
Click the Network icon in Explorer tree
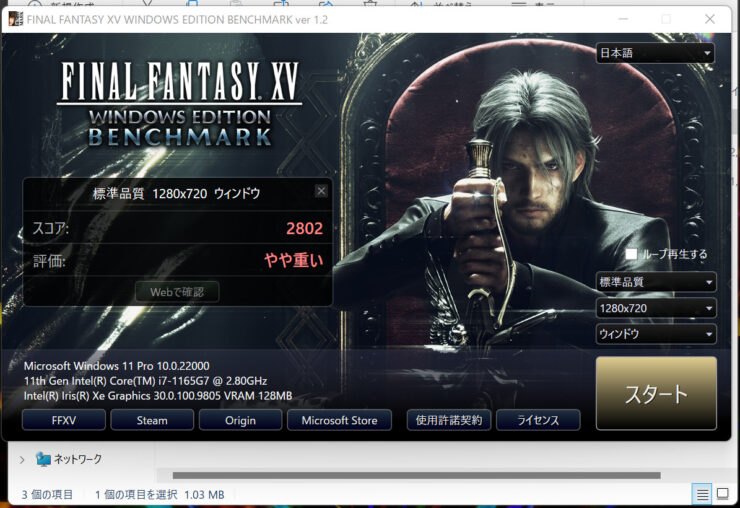[43, 459]
